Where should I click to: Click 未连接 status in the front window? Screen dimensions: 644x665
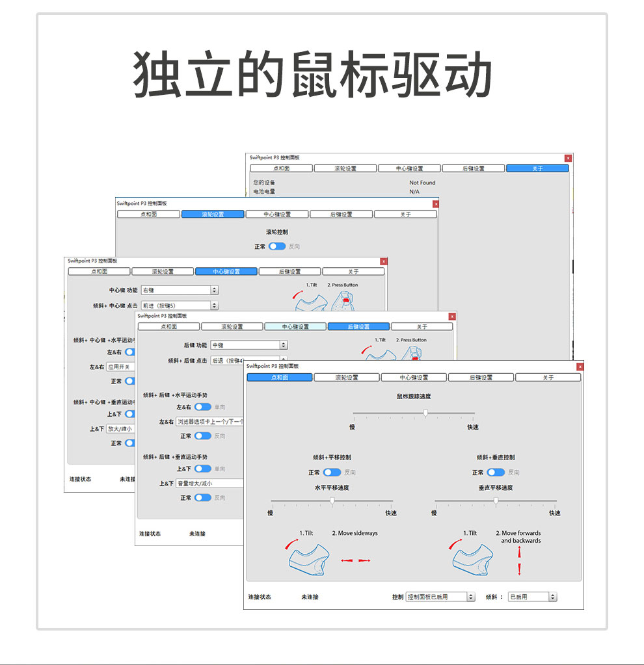(x=310, y=597)
